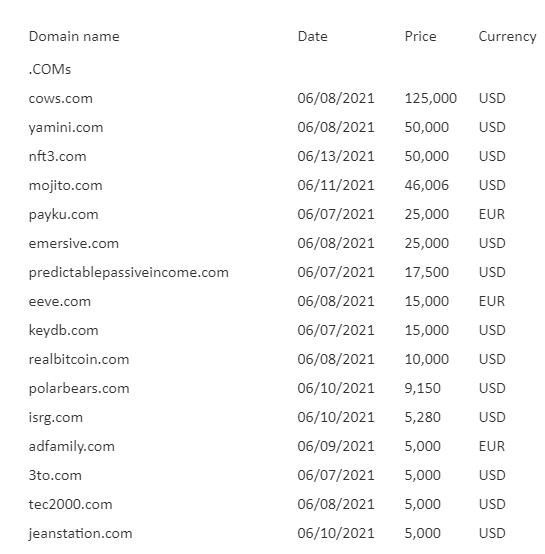Screen dimensions: 545x554
Task: Select the eeve.com domain entry
Action: 60,301
